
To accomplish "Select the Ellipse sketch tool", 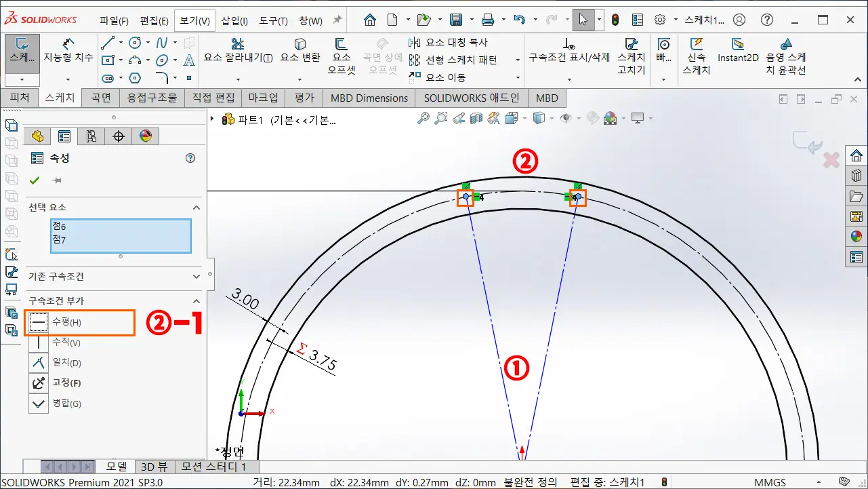I will point(162,60).
